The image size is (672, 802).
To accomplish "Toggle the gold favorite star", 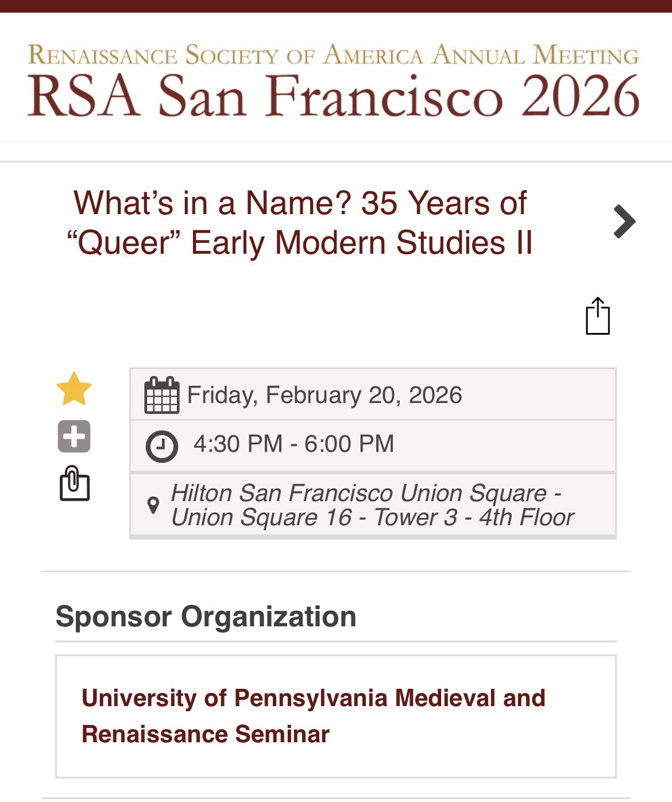I will [x=74, y=389].
